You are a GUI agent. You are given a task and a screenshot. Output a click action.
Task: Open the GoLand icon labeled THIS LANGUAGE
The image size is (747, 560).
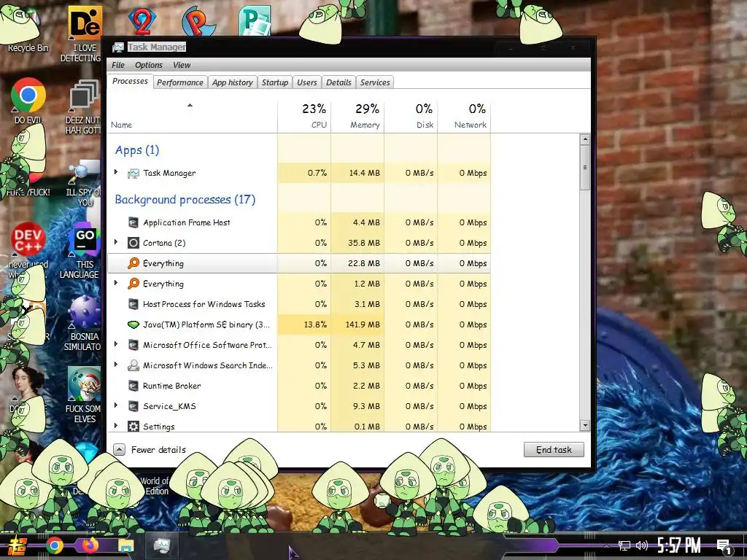click(85, 239)
